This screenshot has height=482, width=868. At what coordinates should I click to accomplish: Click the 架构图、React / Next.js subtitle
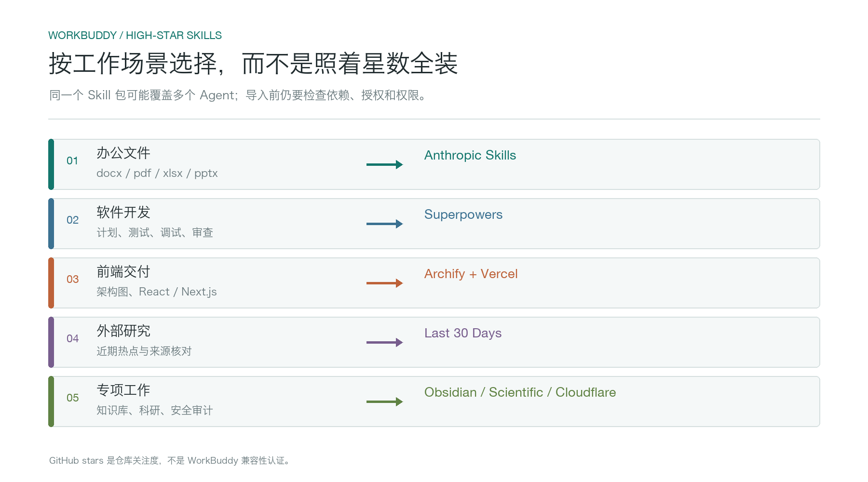click(157, 292)
